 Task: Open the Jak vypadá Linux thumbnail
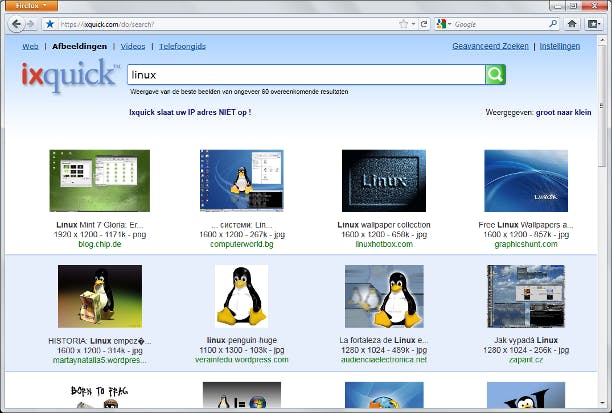[526, 296]
